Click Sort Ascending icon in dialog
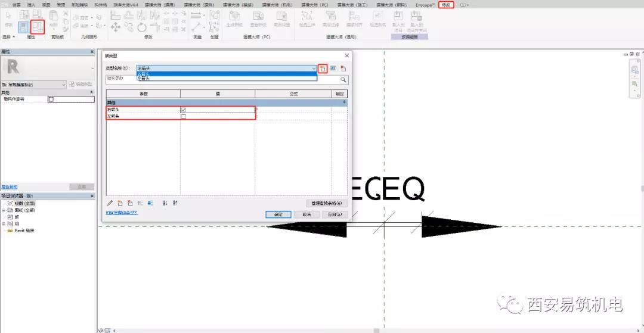 [165, 203]
